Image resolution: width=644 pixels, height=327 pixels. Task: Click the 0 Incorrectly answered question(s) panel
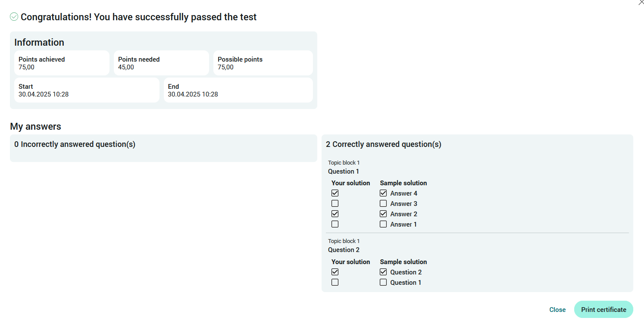(x=163, y=148)
